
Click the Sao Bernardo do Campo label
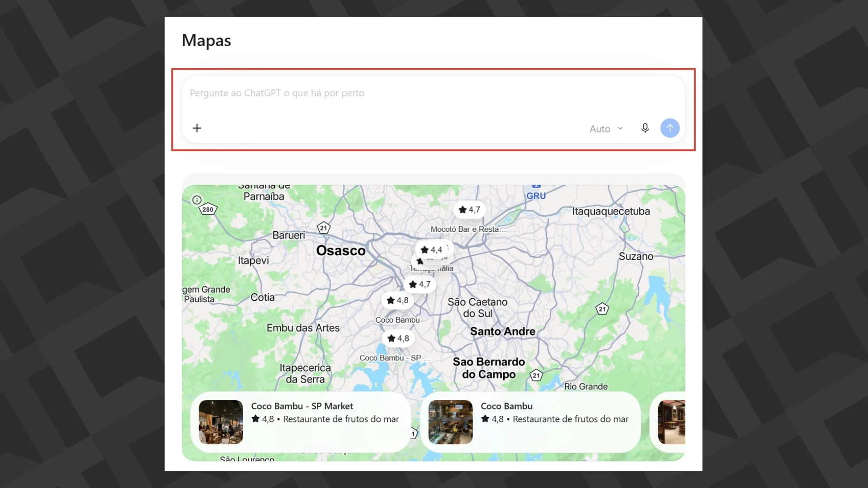click(489, 368)
